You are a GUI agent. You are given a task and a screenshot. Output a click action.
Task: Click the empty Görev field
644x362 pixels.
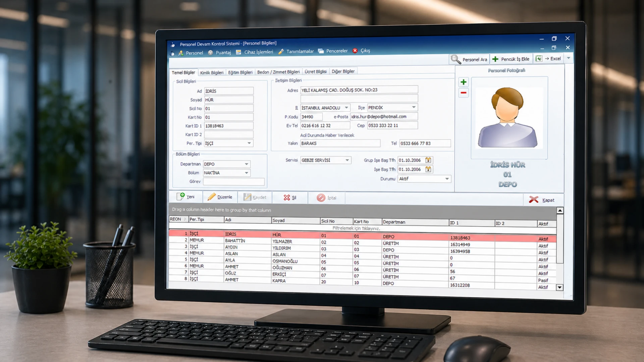tap(234, 182)
